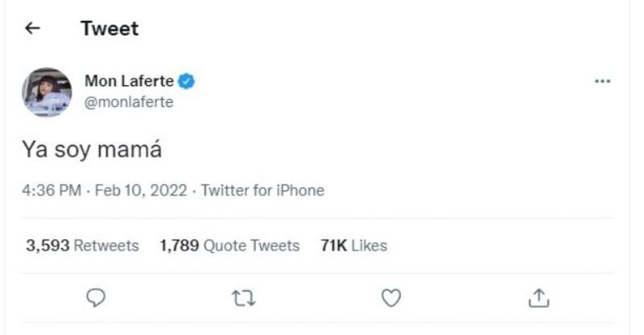Image resolution: width=644 pixels, height=335 pixels.
Task: Go back using the left arrow
Action: click(x=32, y=28)
